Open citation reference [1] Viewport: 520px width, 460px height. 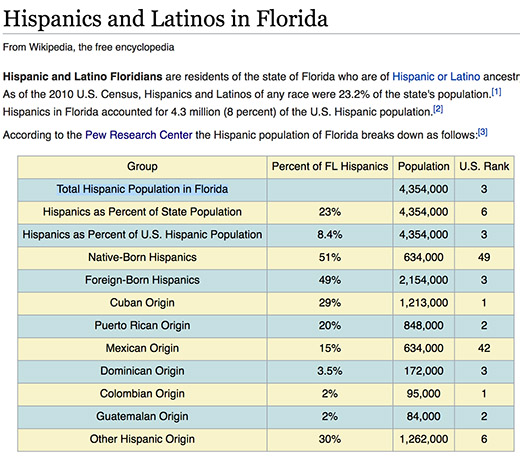pos(496,92)
